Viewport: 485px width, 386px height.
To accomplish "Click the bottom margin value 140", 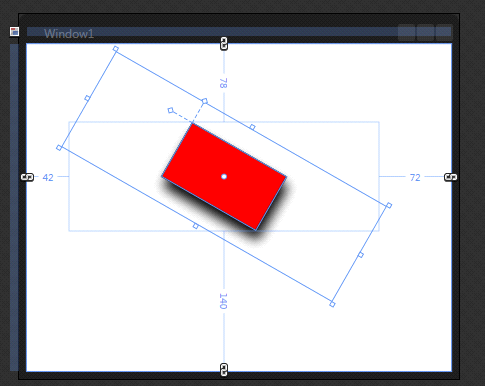I will [x=223, y=301].
